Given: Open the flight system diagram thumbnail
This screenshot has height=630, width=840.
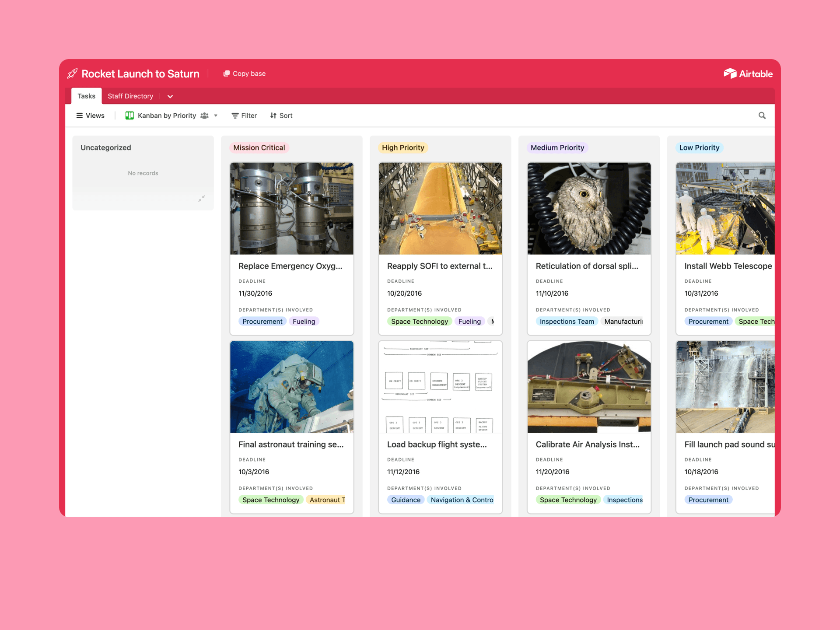Looking at the screenshot, I should pyautogui.click(x=441, y=387).
